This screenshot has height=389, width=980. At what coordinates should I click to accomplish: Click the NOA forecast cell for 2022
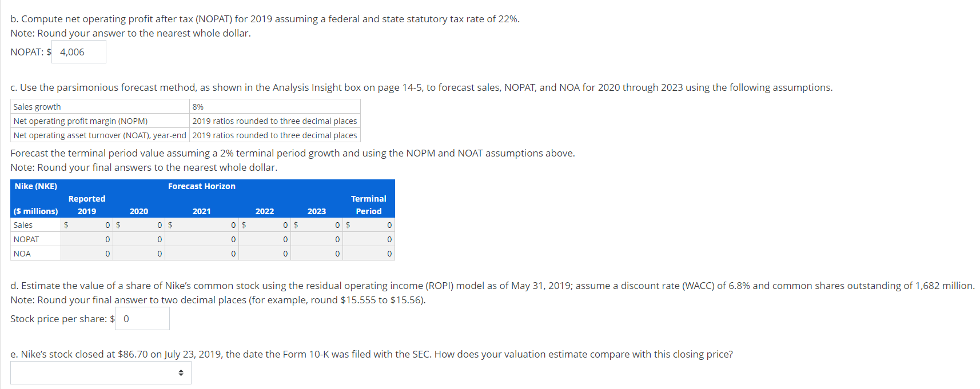coord(269,253)
